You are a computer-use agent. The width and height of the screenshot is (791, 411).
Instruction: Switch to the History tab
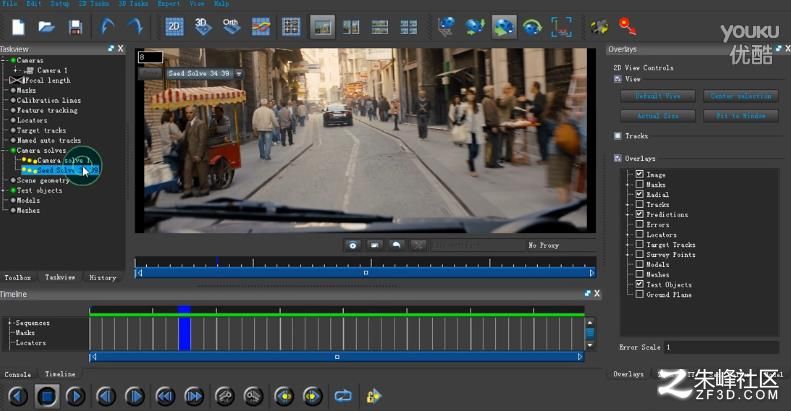102,277
